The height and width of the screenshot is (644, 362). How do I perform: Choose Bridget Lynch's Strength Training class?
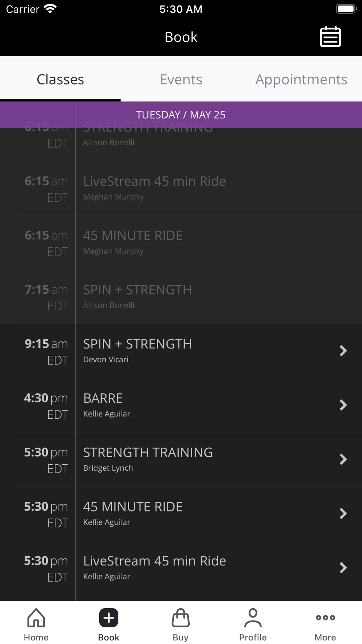tap(148, 459)
